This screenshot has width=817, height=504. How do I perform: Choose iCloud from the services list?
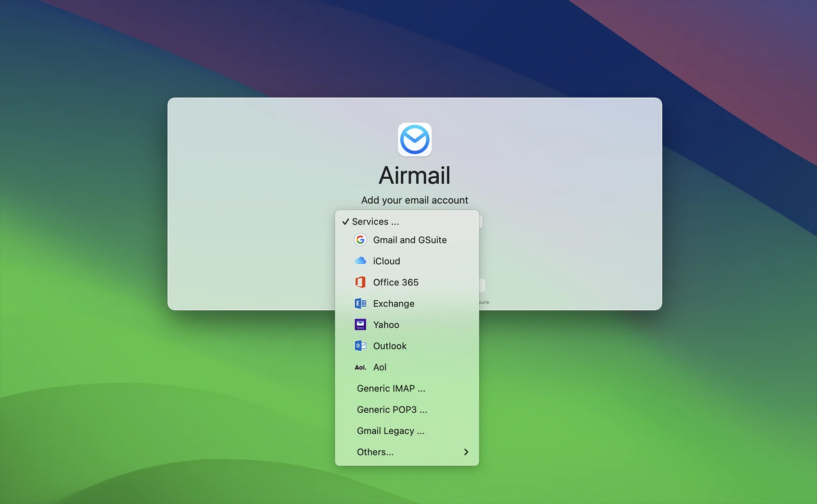(407, 261)
